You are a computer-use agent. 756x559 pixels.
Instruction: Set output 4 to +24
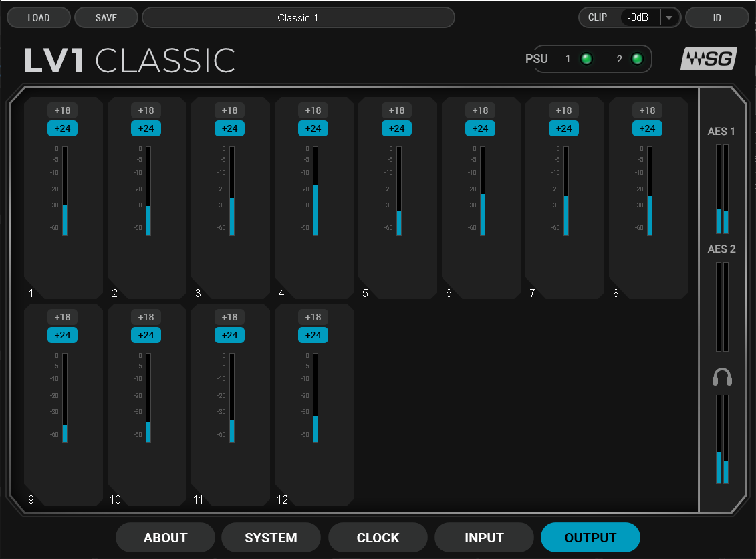tap(313, 129)
